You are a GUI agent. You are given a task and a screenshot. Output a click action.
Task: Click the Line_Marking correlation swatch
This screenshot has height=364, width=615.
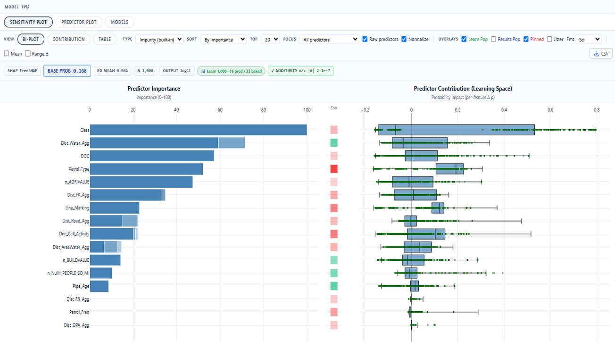click(334, 208)
